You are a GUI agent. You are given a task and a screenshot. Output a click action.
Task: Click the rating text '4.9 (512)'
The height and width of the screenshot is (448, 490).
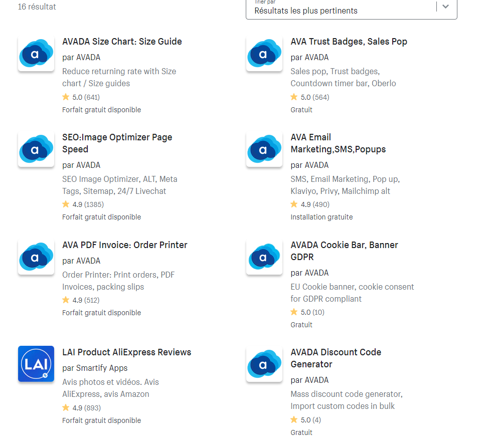pos(86,300)
